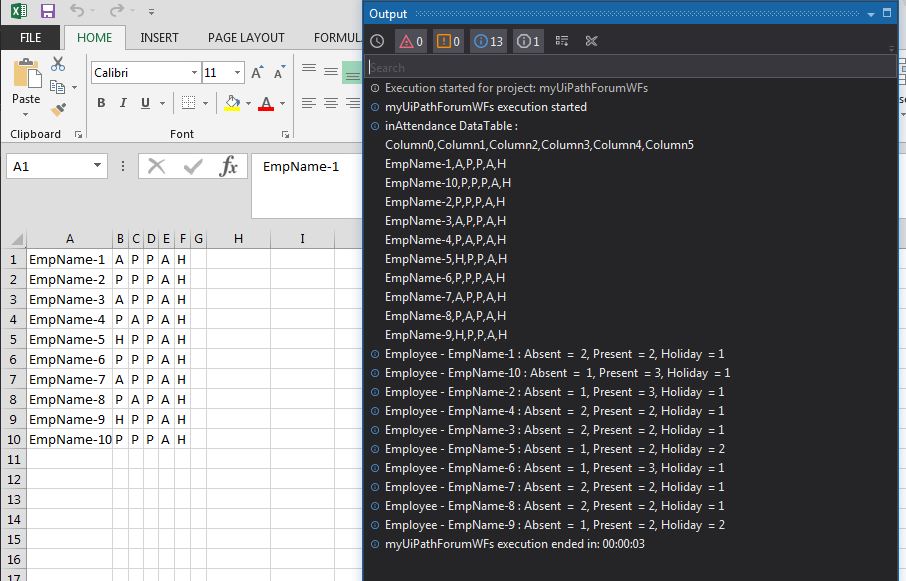This screenshot has width=906, height=581.
Task: Toggle warning messages filter showing 0
Action: coord(448,41)
